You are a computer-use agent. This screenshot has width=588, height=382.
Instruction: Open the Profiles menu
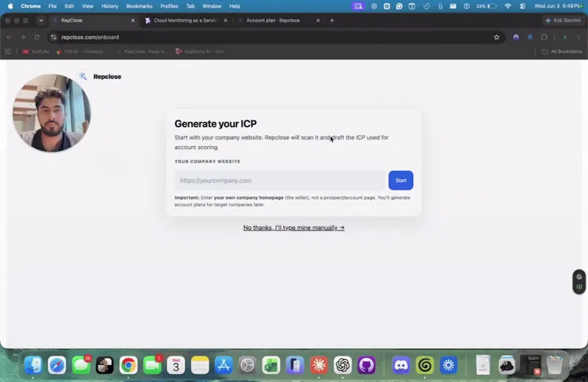pyautogui.click(x=169, y=6)
